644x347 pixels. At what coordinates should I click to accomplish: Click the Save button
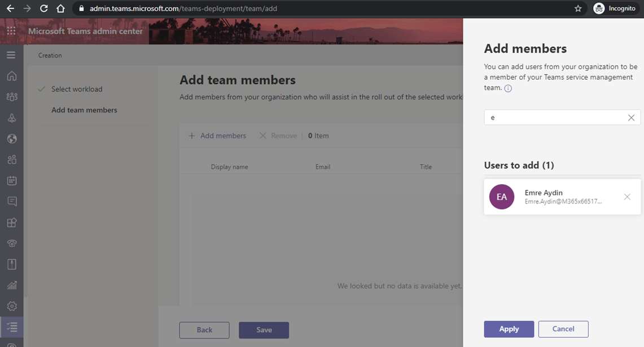pos(264,330)
